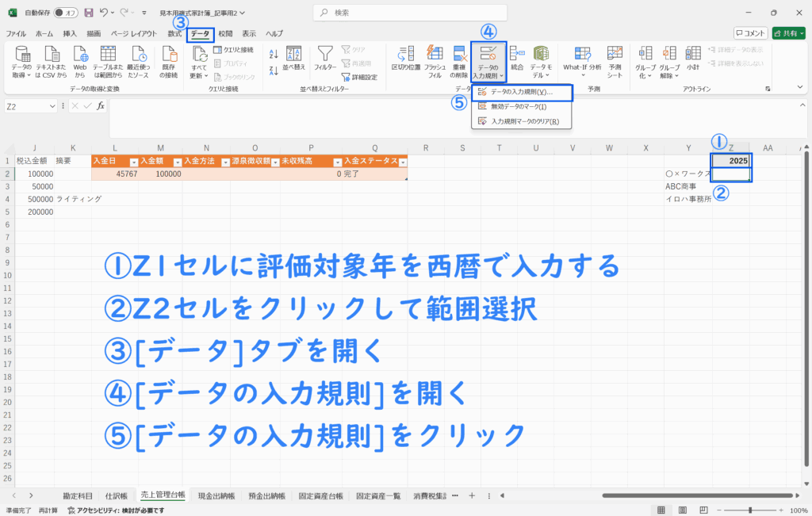Click the 共有 (Share) button

[x=788, y=33]
